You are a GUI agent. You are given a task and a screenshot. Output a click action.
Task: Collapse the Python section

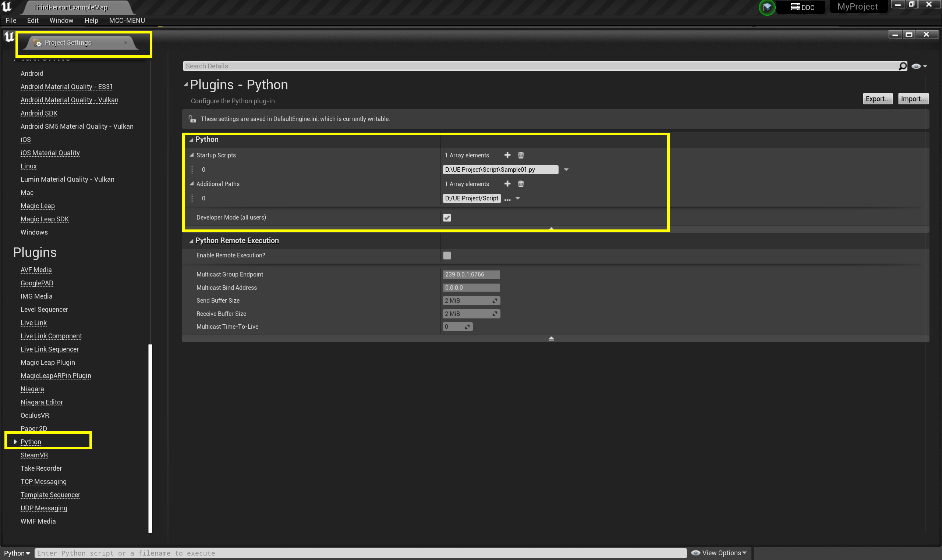[191, 140]
